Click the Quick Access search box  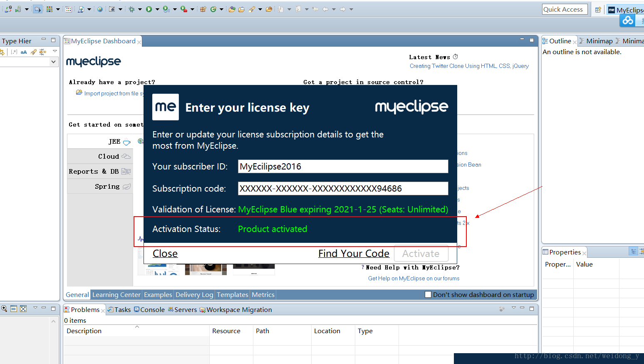point(565,9)
